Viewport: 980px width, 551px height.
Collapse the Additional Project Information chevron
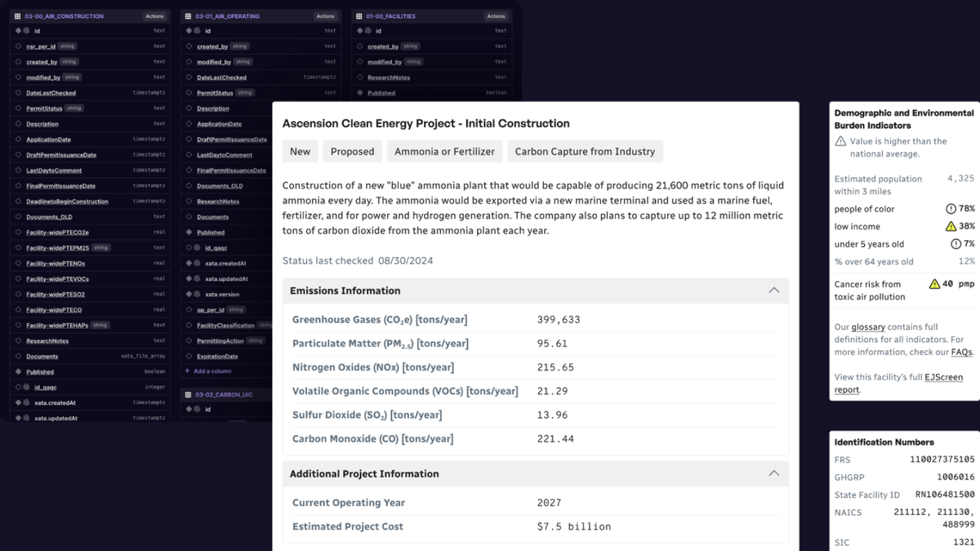tap(773, 473)
